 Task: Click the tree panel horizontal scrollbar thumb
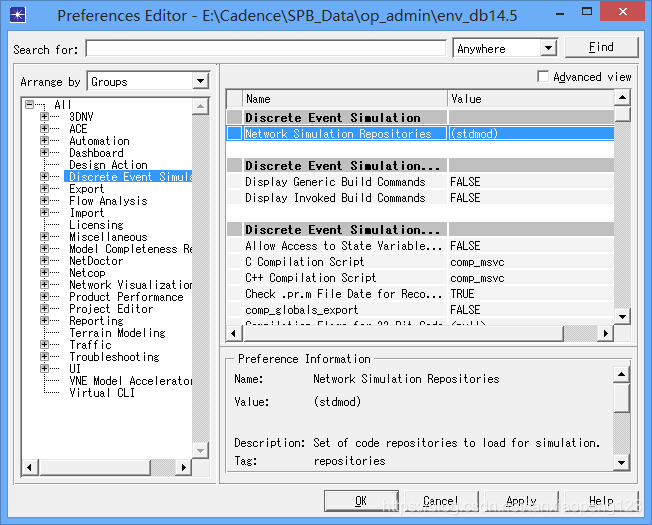94,467
